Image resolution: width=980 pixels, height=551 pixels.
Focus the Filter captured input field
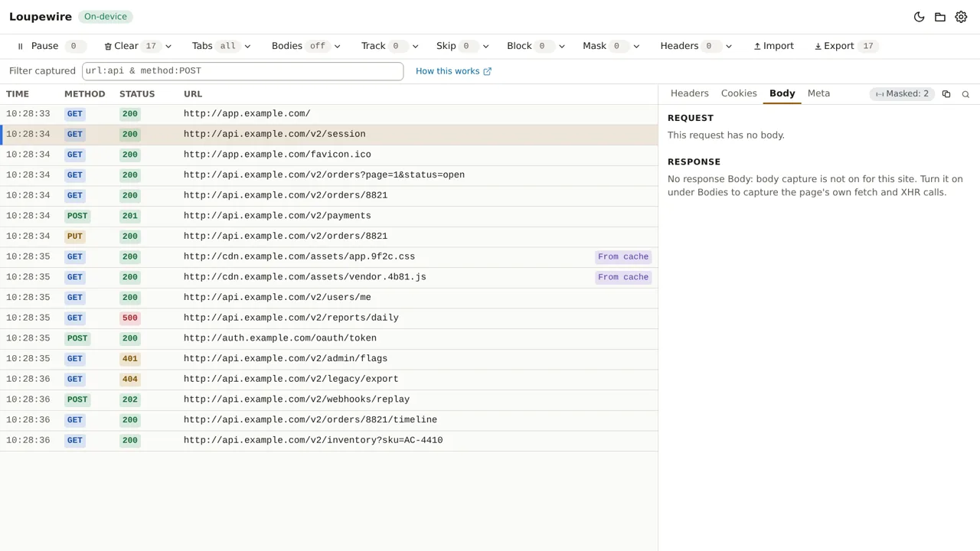point(243,71)
